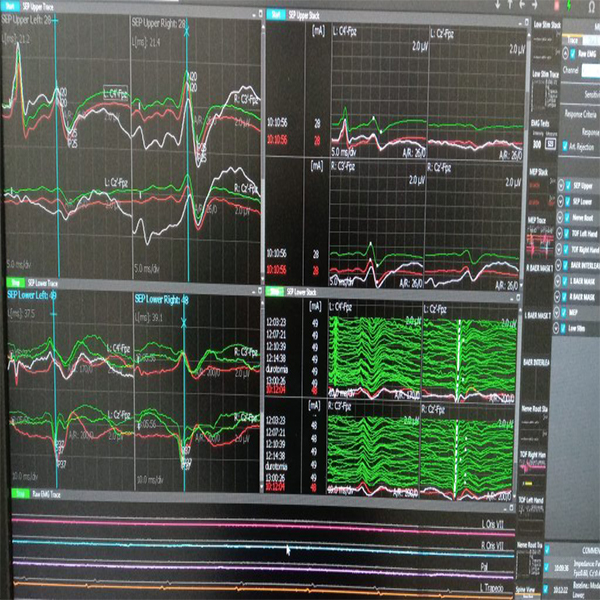This screenshot has height=600, width=600.
Task: Click the L: C4'-Fpz label in upper trace
Action: click(116, 93)
